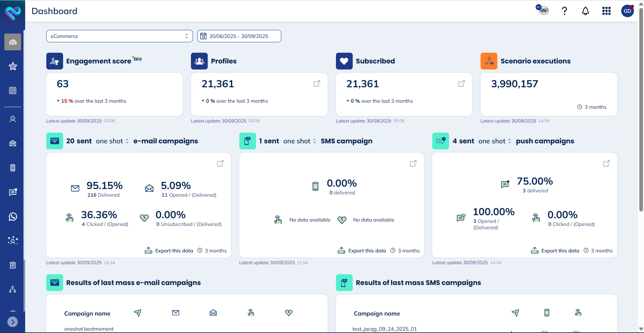Open the eCommerce selector dropdown
644x333 pixels.
119,36
